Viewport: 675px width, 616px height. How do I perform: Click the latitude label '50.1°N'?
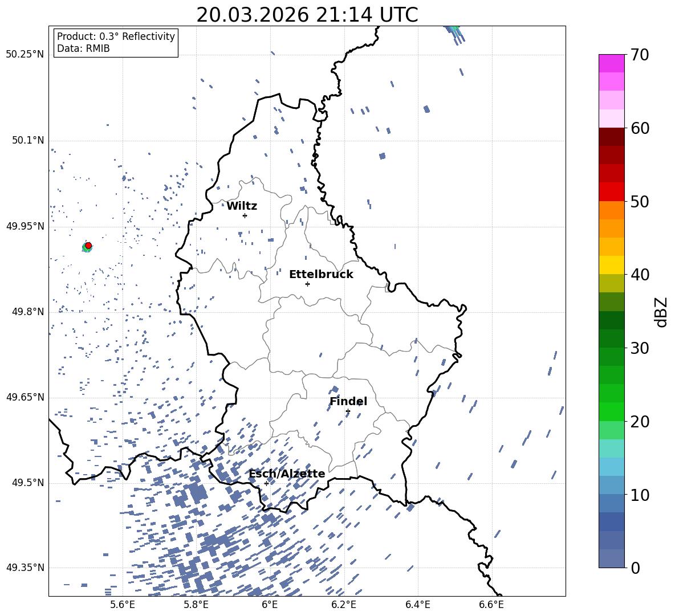point(29,141)
